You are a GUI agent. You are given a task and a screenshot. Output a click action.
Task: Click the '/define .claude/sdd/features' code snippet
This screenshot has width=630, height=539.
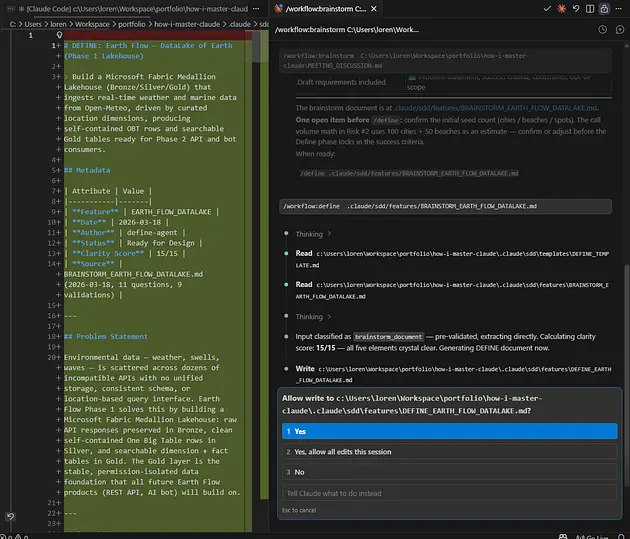coord(409,173)
